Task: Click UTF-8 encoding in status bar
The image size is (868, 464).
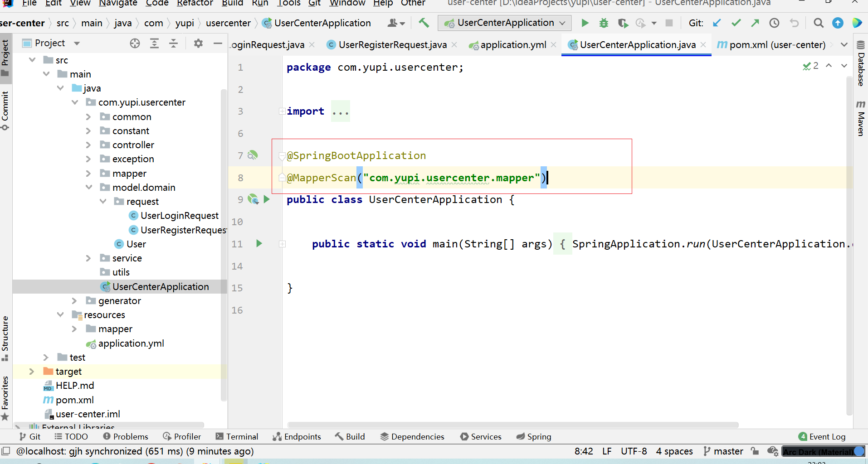Action: tap(634, 451)
